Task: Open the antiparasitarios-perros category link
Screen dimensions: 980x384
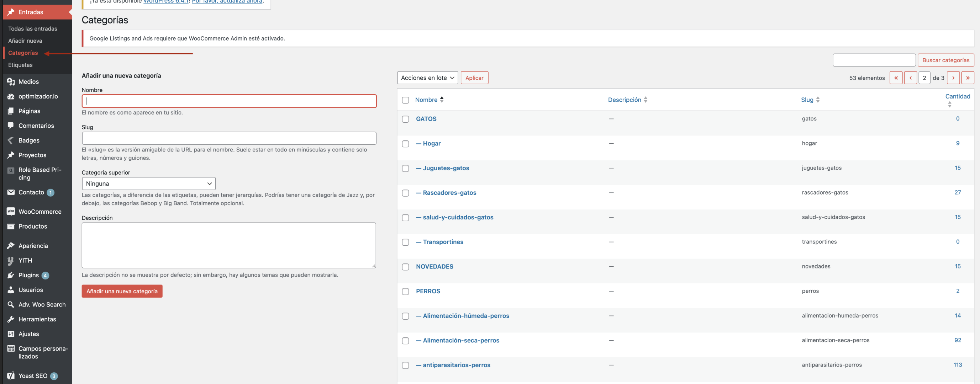Action: click(453, 365)
